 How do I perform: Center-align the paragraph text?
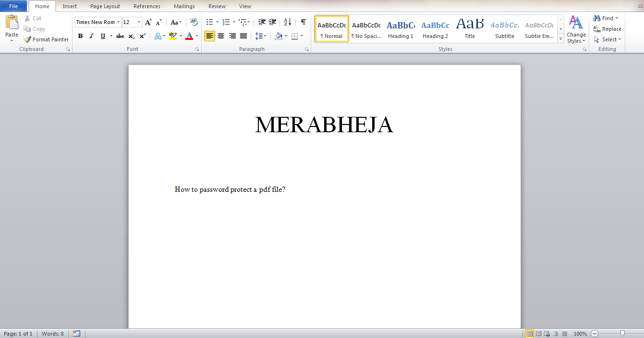pyautogui.click(x=221, y=36)
